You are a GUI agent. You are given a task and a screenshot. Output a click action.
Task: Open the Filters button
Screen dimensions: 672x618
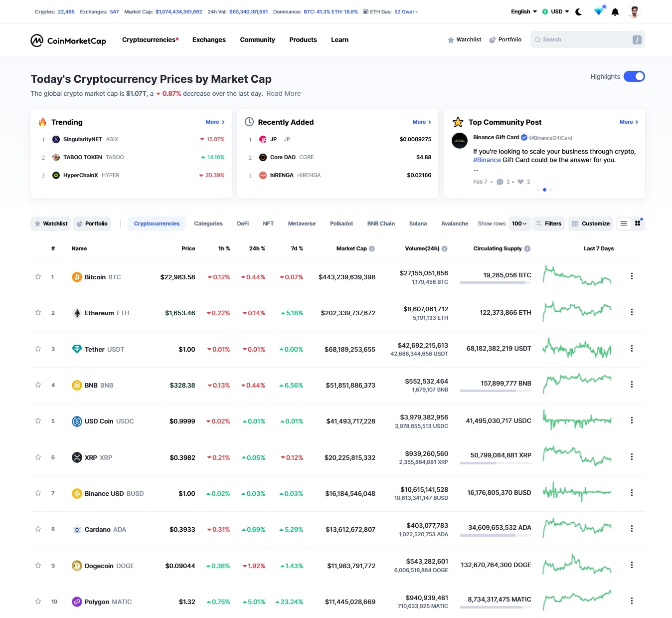(x=549, y=223)
